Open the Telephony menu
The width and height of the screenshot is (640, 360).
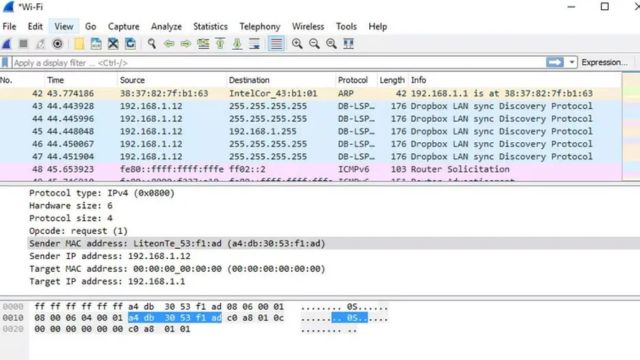[260, 27]
